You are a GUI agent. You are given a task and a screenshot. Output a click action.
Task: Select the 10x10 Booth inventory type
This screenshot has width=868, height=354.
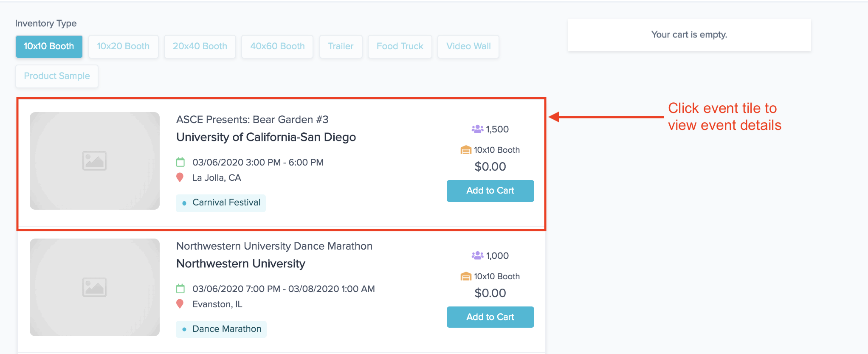pyautogui.click(x=49, y=46)
